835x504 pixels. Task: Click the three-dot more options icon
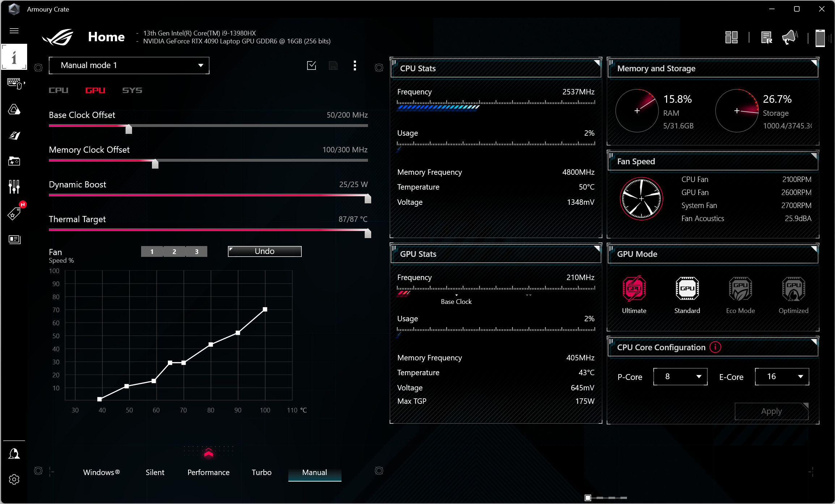pyautogui.click(x=355, y=65)
